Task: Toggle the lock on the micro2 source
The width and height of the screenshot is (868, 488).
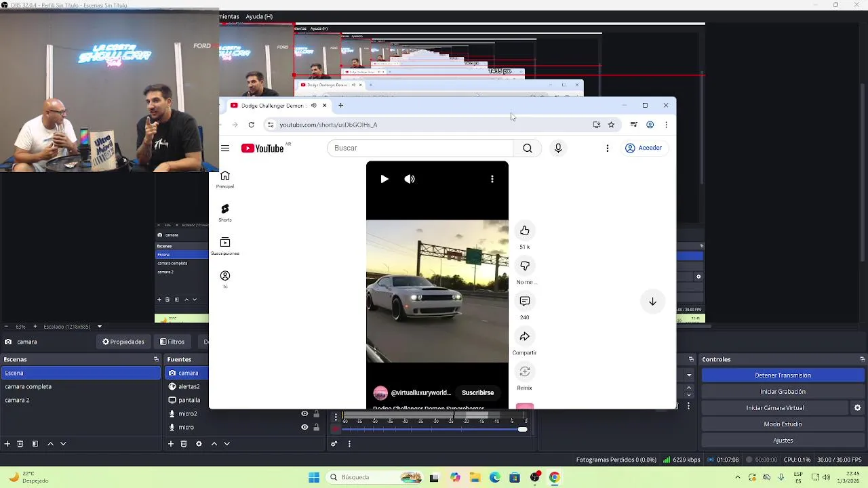Action: [x=316, y=413]
